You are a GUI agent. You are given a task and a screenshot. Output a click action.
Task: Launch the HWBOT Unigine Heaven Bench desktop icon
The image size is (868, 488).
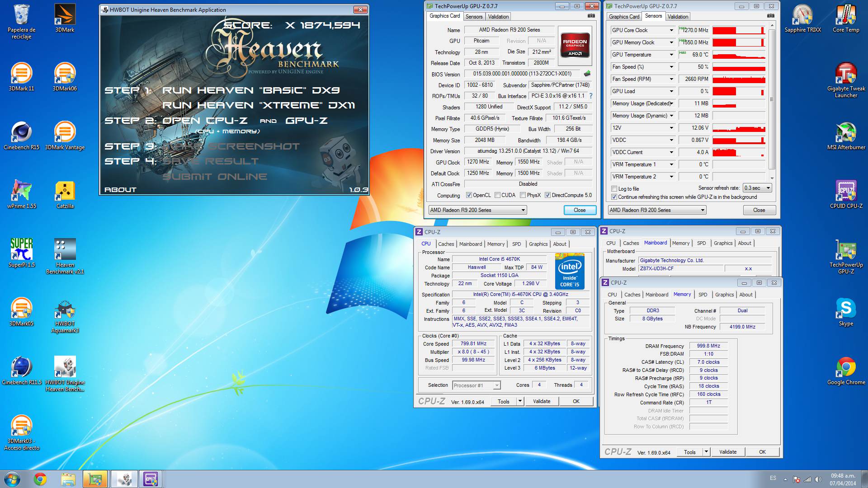pyautogui.click(x=65, y=374)
